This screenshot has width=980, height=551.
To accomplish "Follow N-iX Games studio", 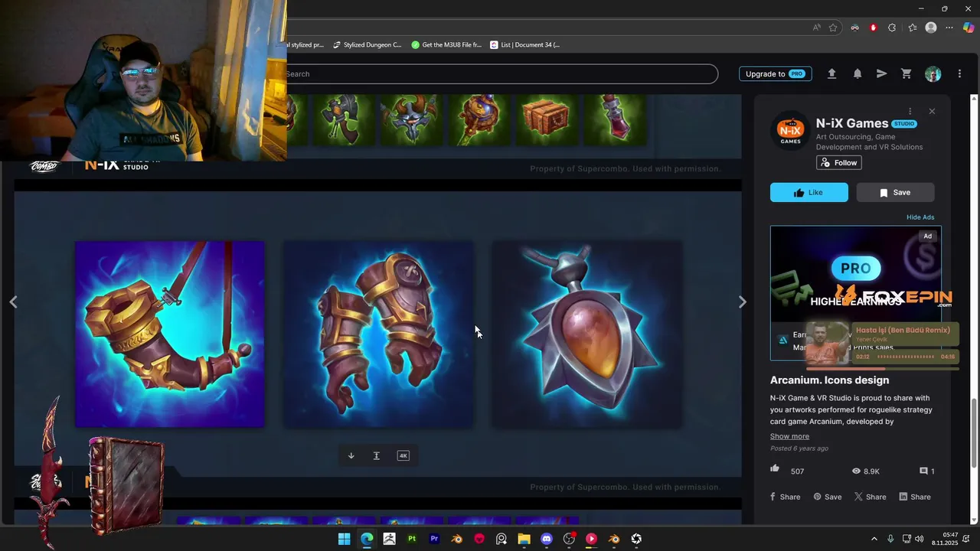I will pyautogui.click(x=839, y=162).
